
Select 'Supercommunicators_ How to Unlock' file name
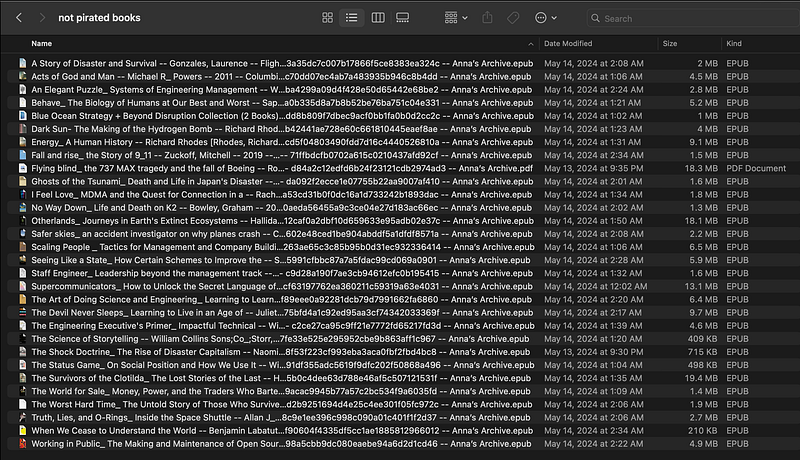(x=282, y=287)
